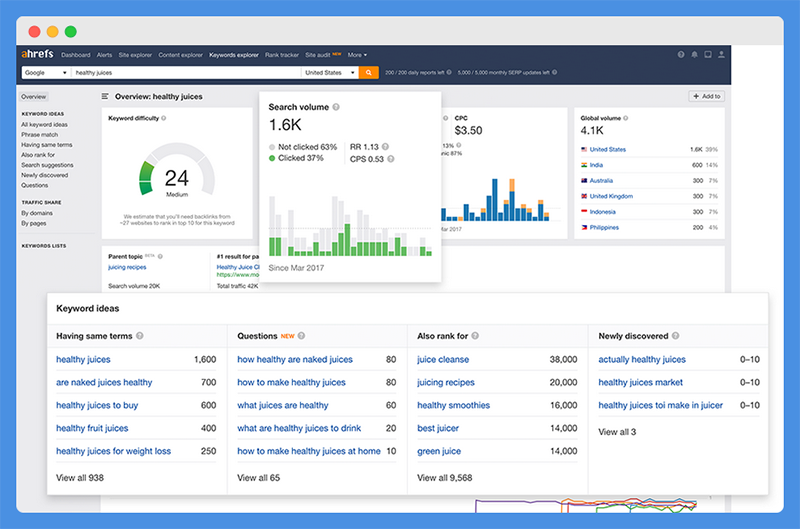Click info icon next to Also rank for

point(475,336)
